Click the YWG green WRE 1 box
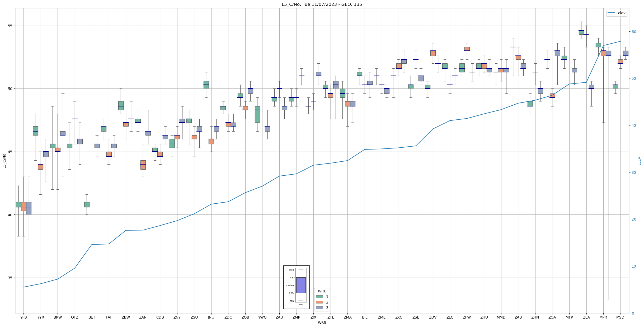Viewport: 644px width, 327px height. click(x=257, y=114)
